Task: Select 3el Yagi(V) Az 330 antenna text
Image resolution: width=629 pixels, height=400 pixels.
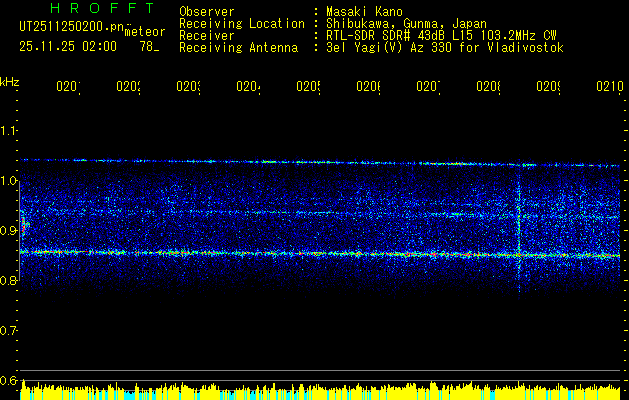Action: click(445, 48)
